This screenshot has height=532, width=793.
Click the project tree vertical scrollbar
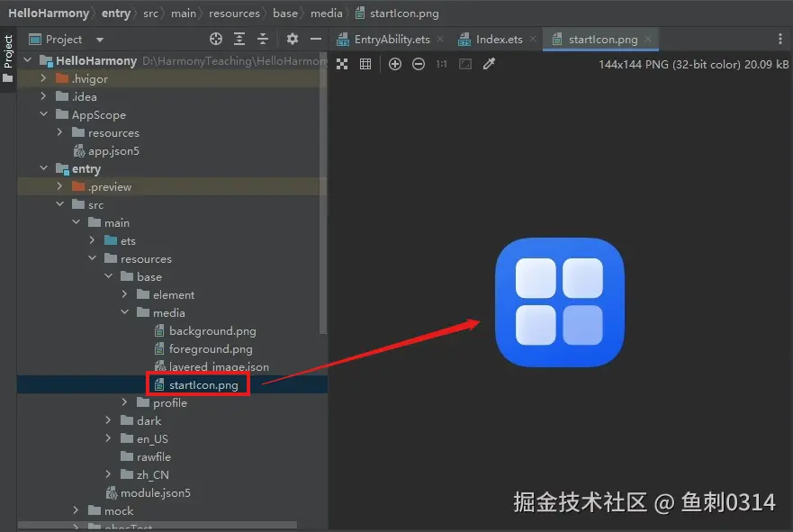(323, 192)
